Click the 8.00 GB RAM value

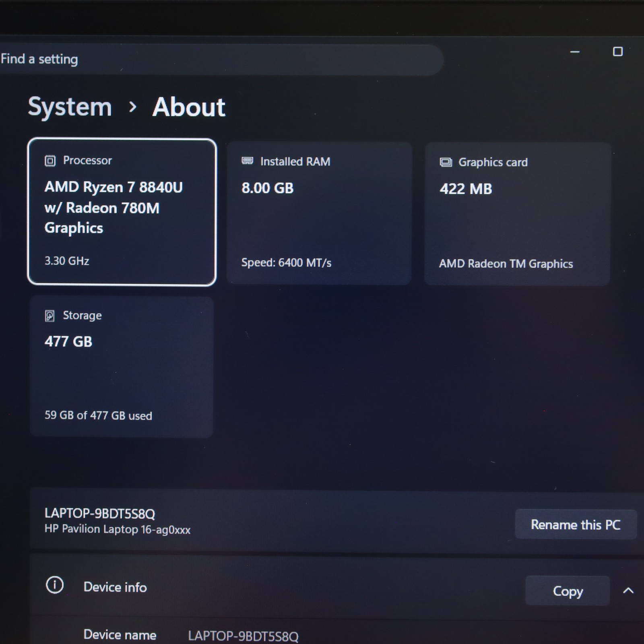(x=268, y=188)
